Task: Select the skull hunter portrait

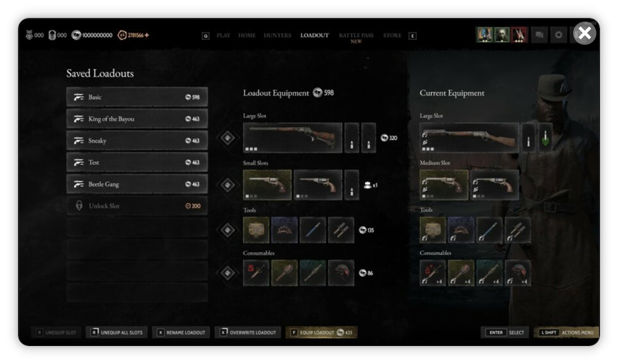Action: [502, 35]
